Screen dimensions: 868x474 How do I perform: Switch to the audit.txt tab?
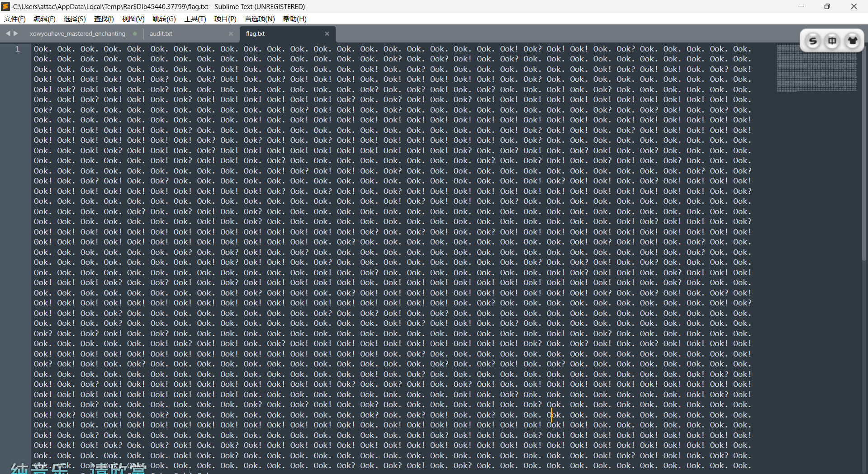coord(161,33)
